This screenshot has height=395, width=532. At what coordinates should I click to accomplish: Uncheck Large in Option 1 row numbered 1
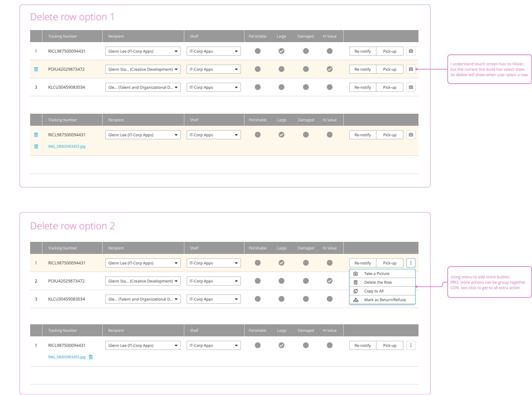click(282, 51)
